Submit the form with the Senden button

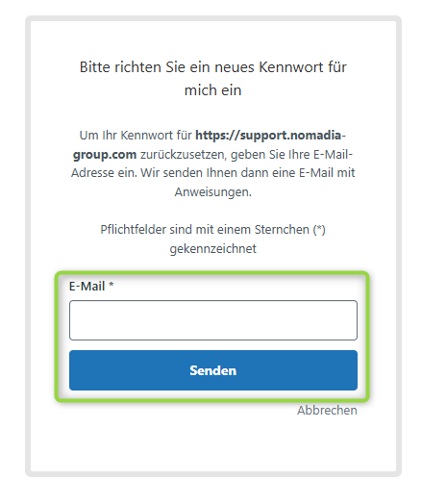coord(213,370)
